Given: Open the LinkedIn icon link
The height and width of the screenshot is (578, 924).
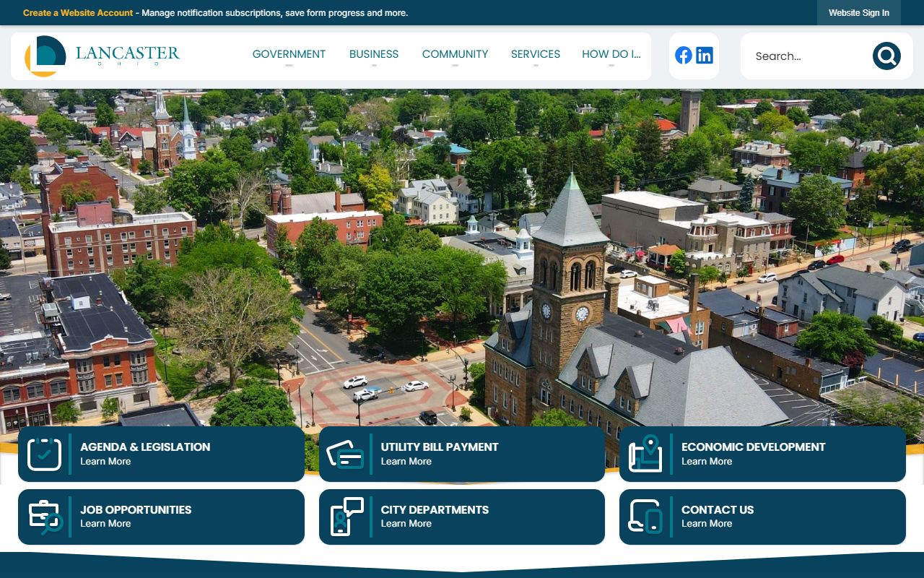Looking at the screenshot, I should click(x=705, y=56).
